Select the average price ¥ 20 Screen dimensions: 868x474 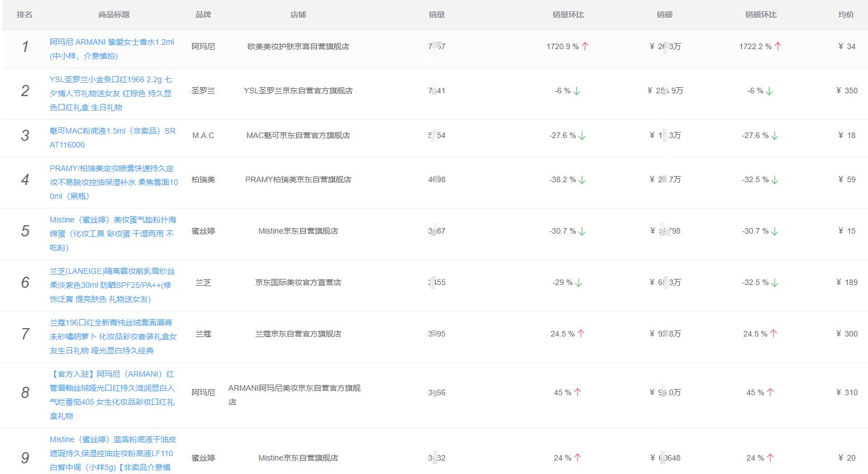pyautogui.click(x=847, y=458)
